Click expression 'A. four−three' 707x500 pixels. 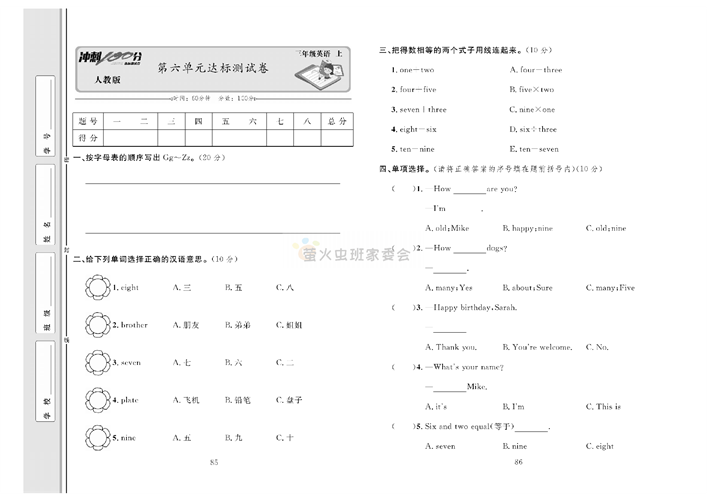point(536,70)
